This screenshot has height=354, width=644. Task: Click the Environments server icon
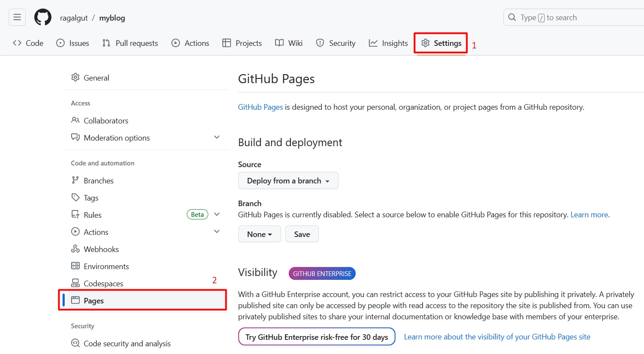pyautogui.click(x=75, y=266)
